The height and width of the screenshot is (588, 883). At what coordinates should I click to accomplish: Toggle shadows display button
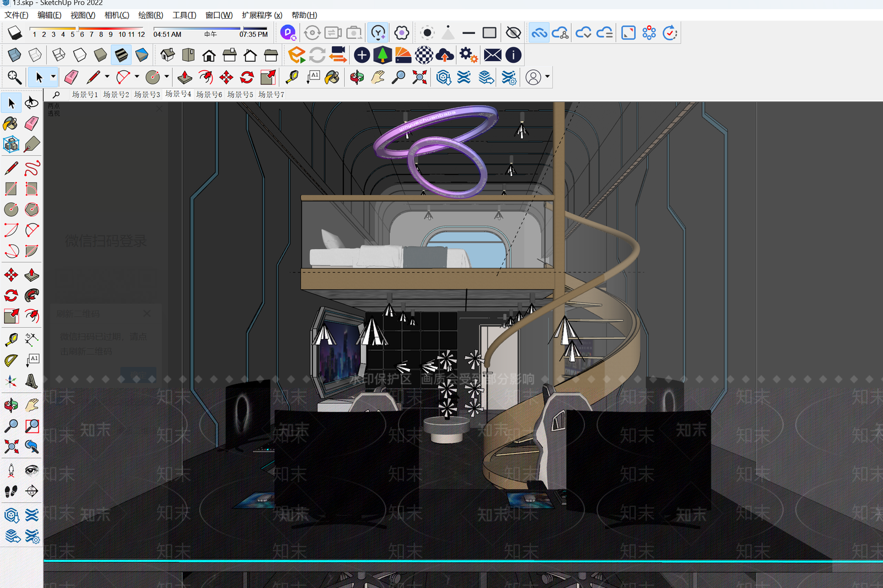coord(15,33)
